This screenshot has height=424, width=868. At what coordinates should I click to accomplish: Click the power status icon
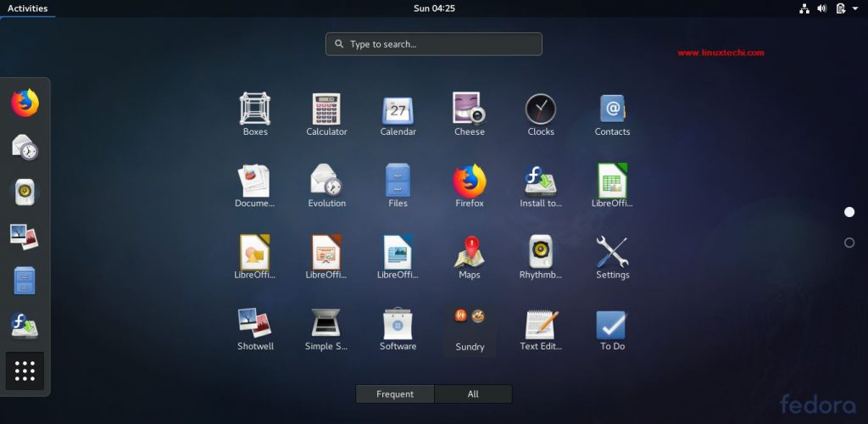841,8
